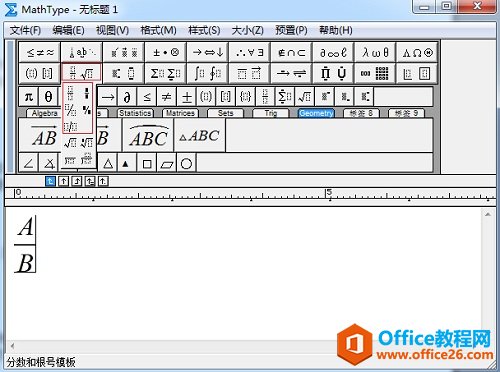Select the Geometry tab
This screenshot has height=372, width=500.
point(316,113)
